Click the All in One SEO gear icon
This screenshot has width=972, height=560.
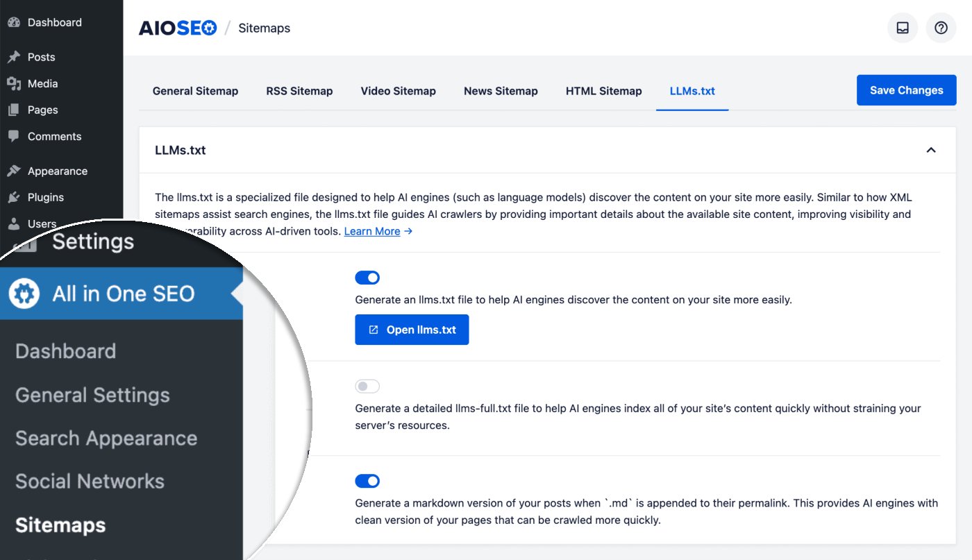tap(24, 294)
